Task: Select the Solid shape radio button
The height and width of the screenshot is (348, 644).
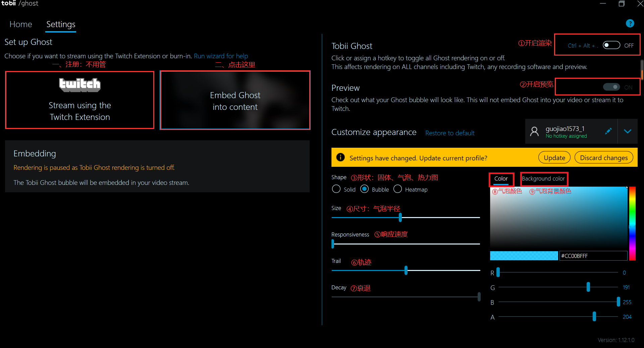Action: pos(336,189)
